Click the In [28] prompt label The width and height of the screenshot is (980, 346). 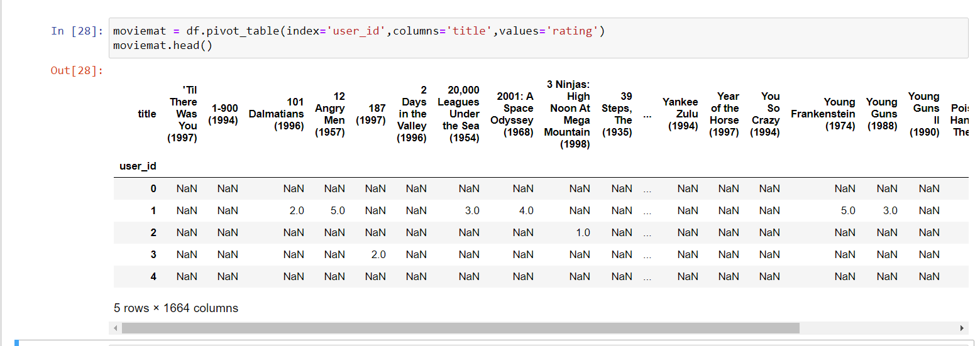pos(77,31)
